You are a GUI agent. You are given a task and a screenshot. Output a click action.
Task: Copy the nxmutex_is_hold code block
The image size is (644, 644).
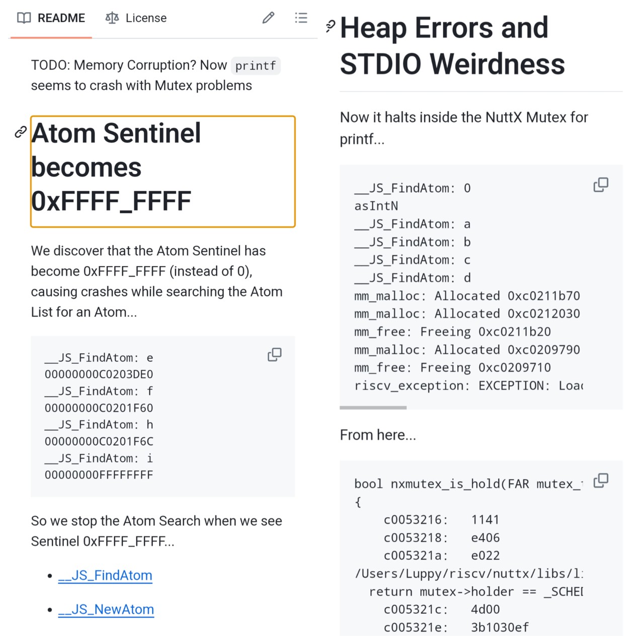pos(601,481)
